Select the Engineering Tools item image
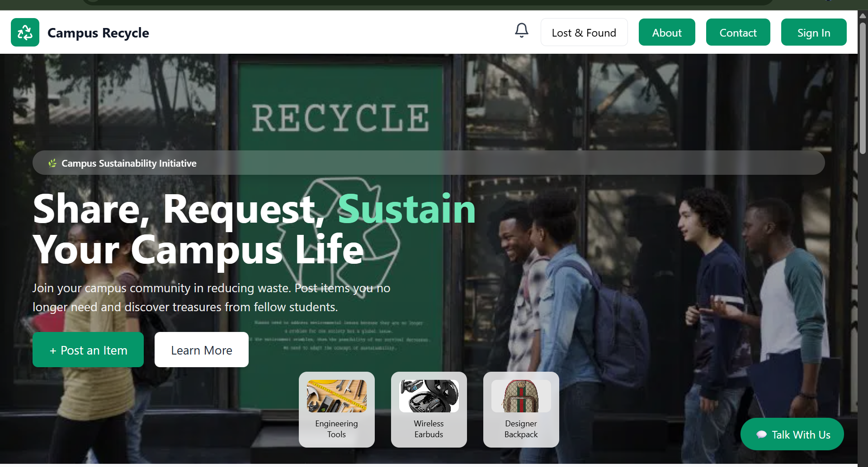 pos(336,396)
